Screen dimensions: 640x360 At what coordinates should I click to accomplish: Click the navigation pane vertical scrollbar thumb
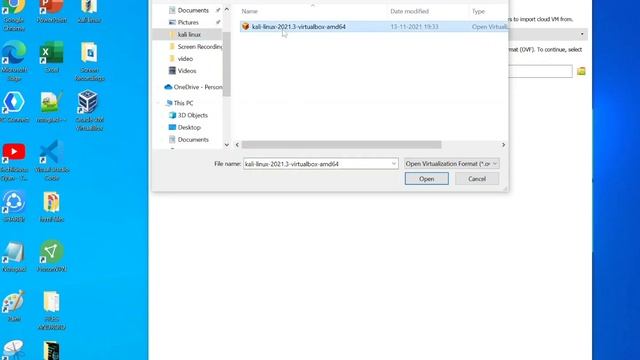click(227, 64)
